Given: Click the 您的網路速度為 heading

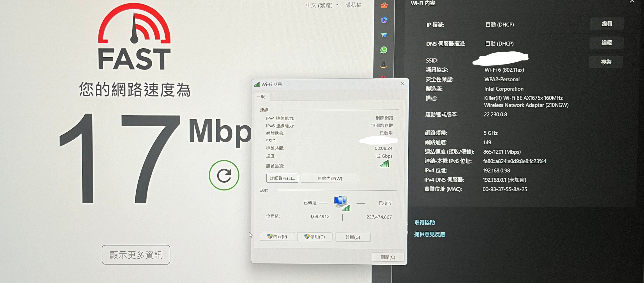Looking at the screenshot, I should click(135, 89).
